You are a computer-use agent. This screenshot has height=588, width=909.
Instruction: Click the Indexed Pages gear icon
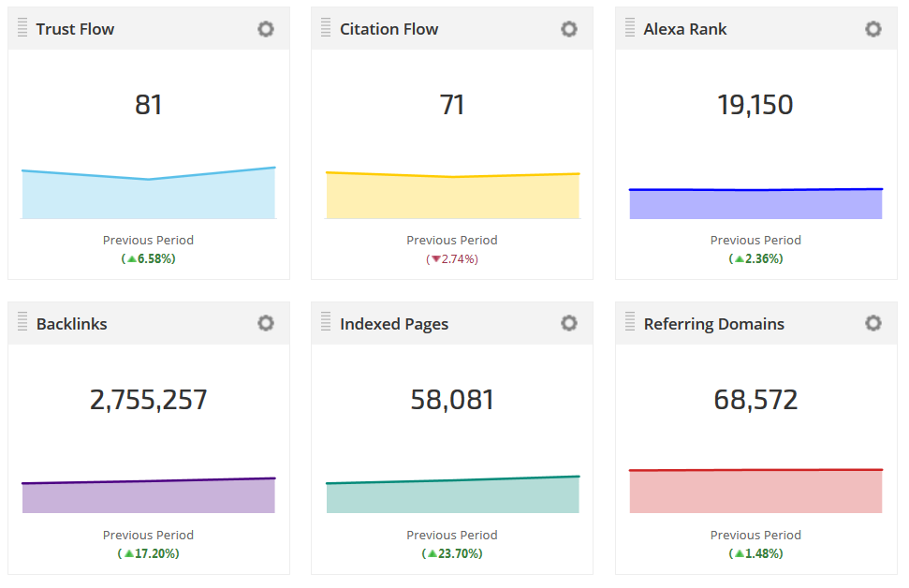(569, 324)
